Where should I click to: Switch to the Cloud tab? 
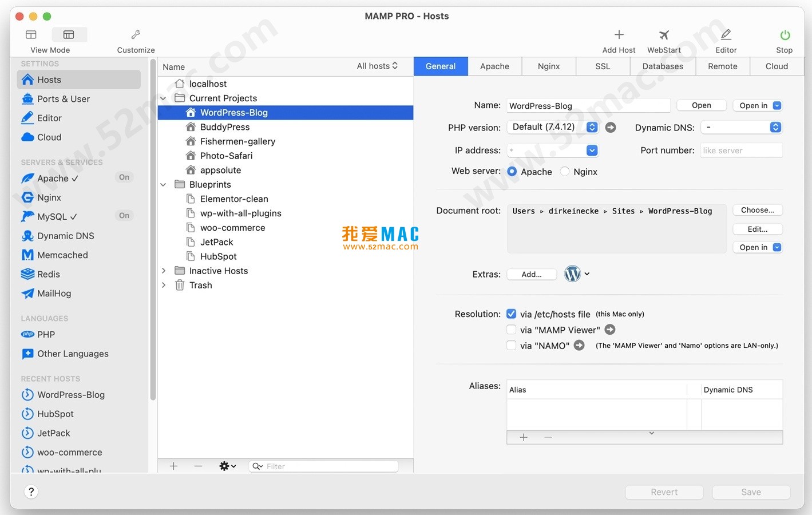tap(777, 66)
